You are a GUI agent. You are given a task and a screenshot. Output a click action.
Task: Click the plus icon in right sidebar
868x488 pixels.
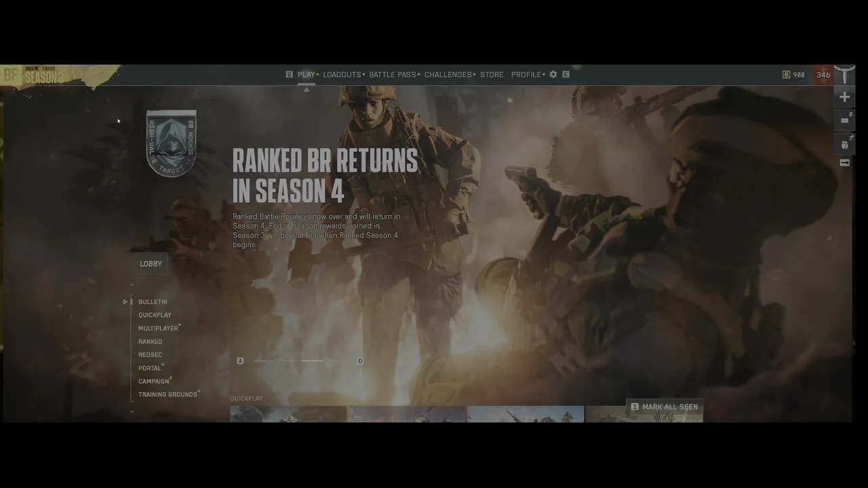[844, 97]
